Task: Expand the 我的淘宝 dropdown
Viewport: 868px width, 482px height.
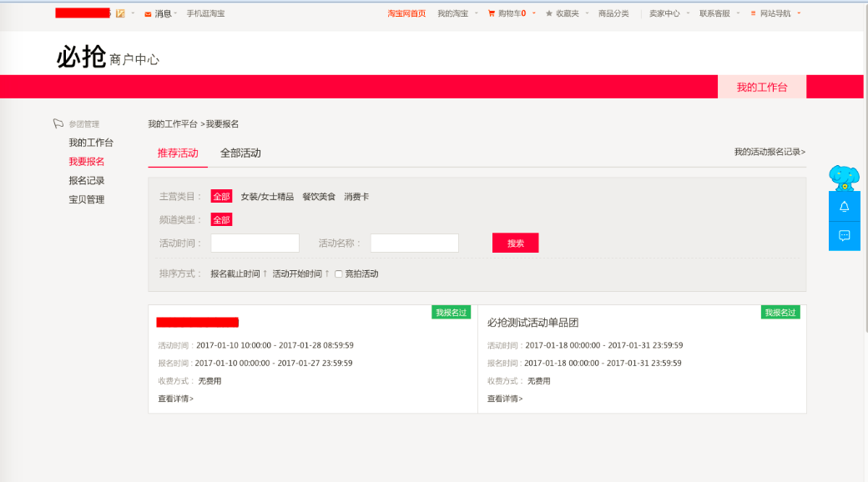Action: click(457, 13)
